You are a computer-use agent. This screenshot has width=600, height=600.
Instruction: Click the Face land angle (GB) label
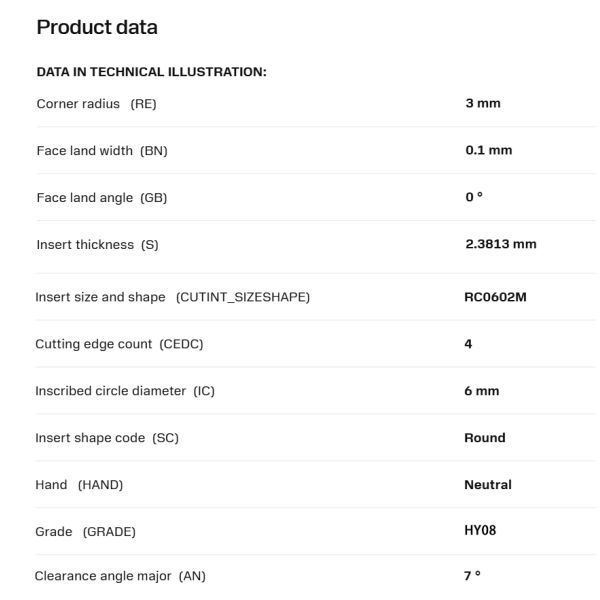pos(101,198)
